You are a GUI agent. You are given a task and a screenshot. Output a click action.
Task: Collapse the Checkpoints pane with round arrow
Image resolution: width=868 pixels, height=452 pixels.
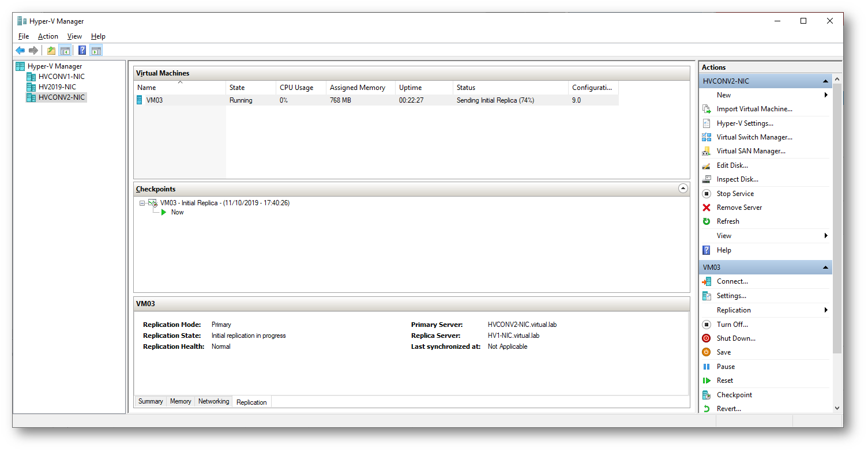point(683,189)
